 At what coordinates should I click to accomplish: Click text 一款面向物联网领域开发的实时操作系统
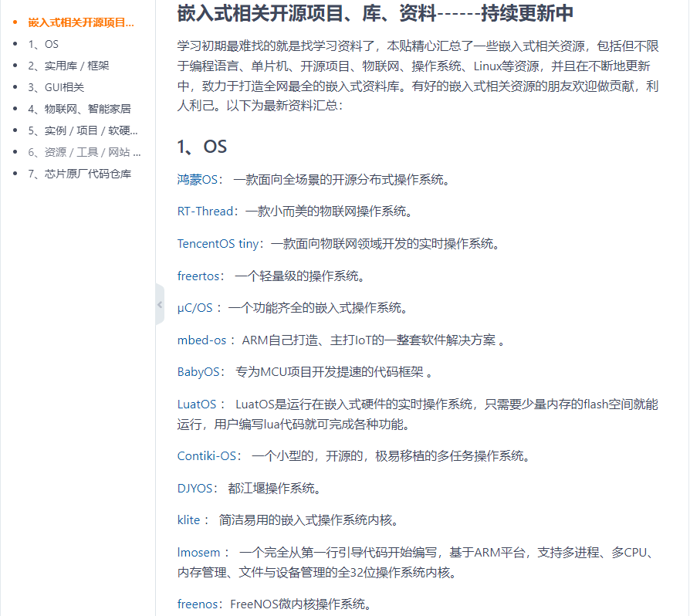click(x=385, y=244)
